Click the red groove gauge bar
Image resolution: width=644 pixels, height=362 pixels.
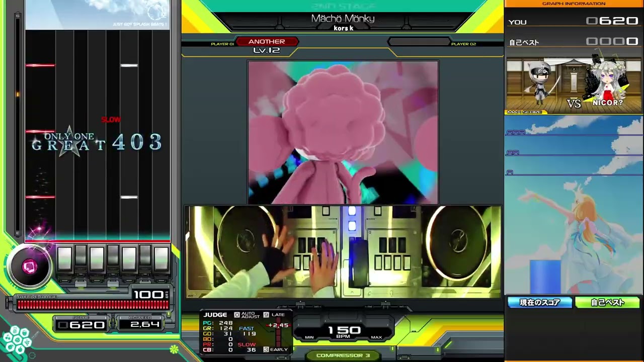coord(93,305)
